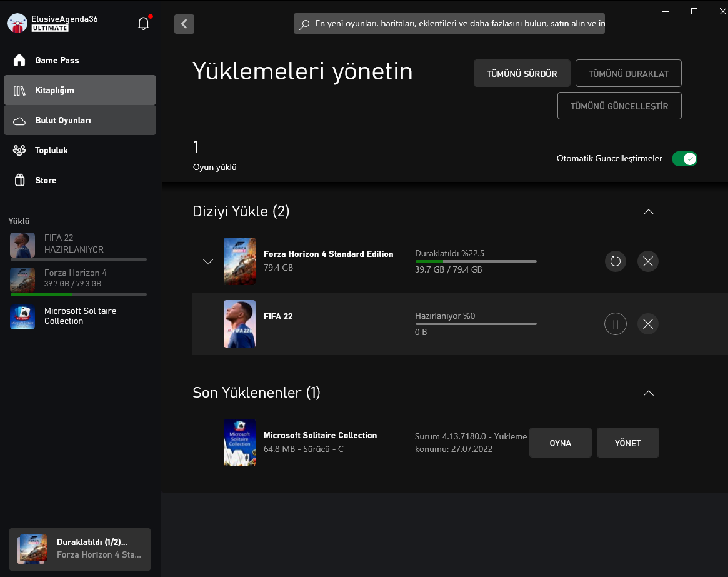The image size is (728, 577).
Task: Click OYNA for Microsoft Solitaire Collection
Action: 561,443
